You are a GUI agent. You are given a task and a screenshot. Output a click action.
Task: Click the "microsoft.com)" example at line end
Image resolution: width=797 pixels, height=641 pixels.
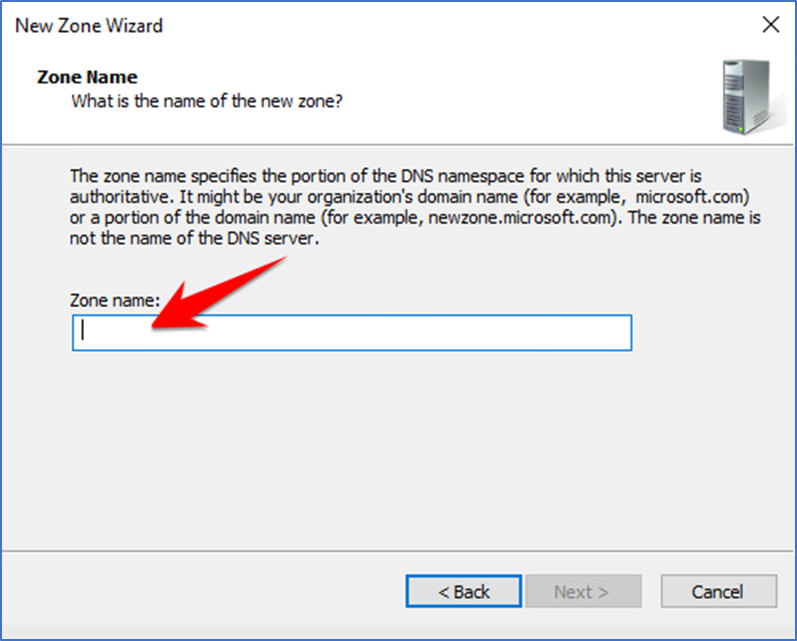[x=692, y=197]
